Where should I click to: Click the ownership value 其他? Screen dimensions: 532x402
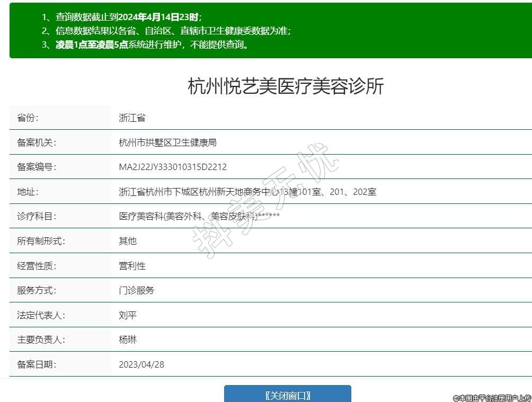pos(128,241)
